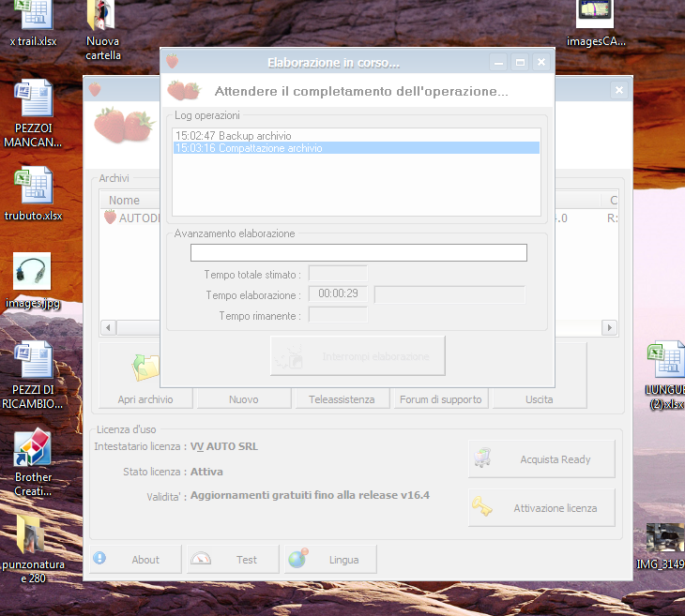Click the strawberry icon in main window title bar
This screenshot has width=685, height=616.
point(95,89)
